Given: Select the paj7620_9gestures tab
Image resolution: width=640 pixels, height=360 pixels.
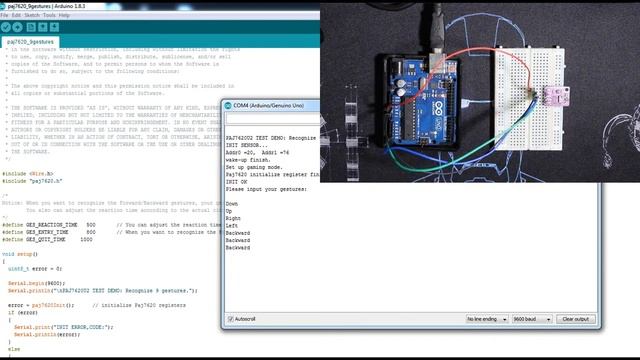Looking at the screenshot, I should (30, 42).
